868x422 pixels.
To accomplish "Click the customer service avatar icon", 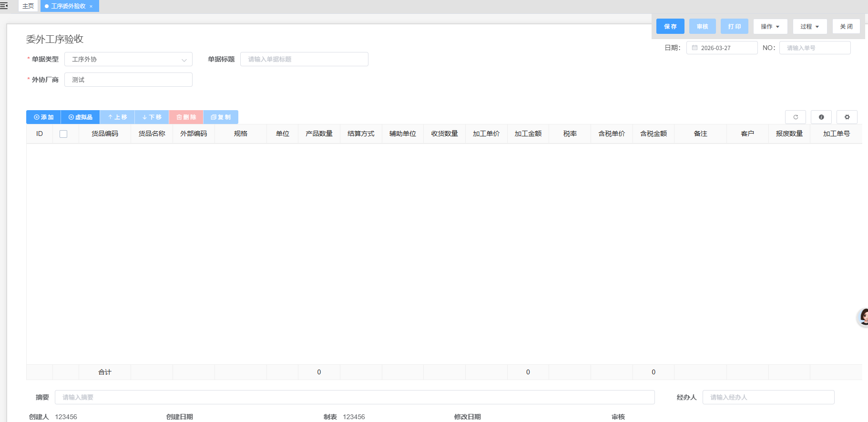I will point(863,317).
